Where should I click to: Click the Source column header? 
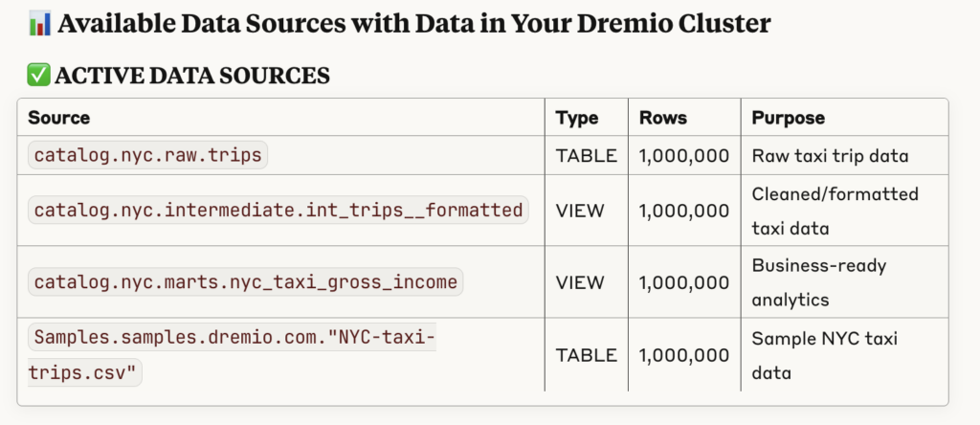coord(58,118)
